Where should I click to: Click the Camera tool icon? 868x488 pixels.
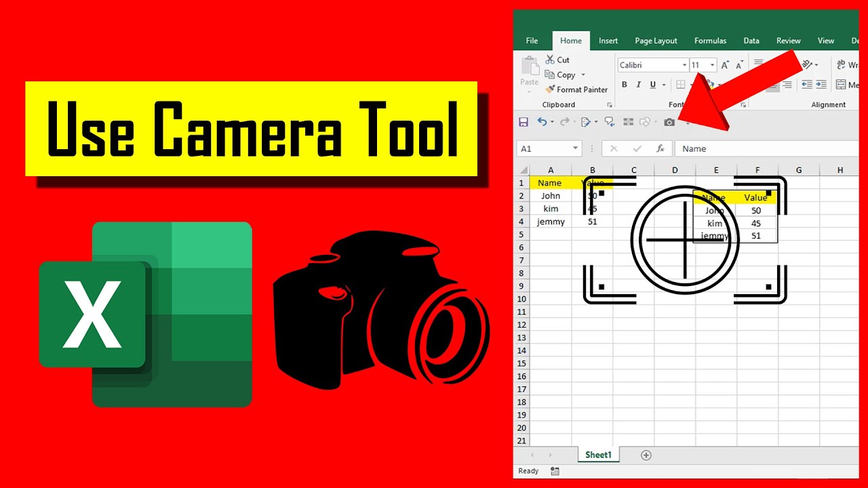point(669,122)
